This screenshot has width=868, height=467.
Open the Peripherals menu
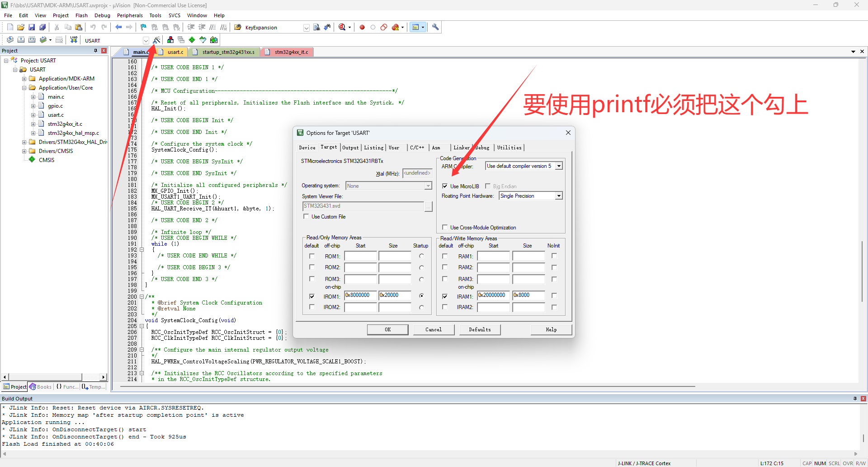[x=130, y=15]
